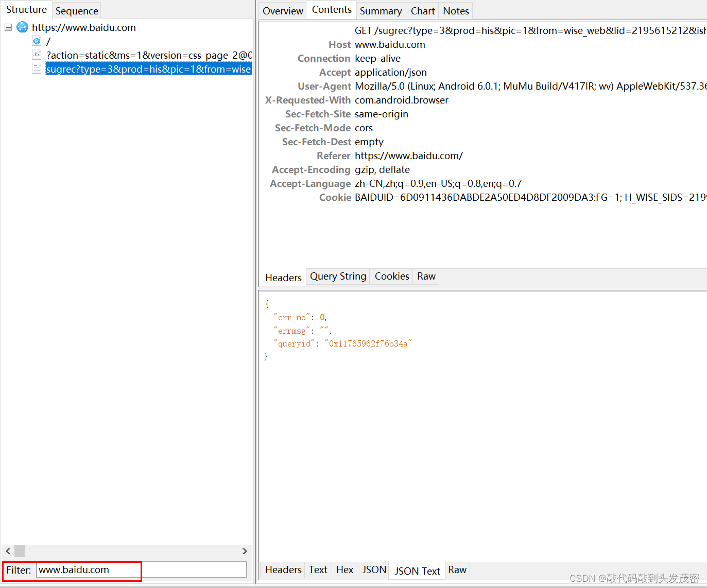Click the JS file icon of ?action=static entry

(37, 55)
